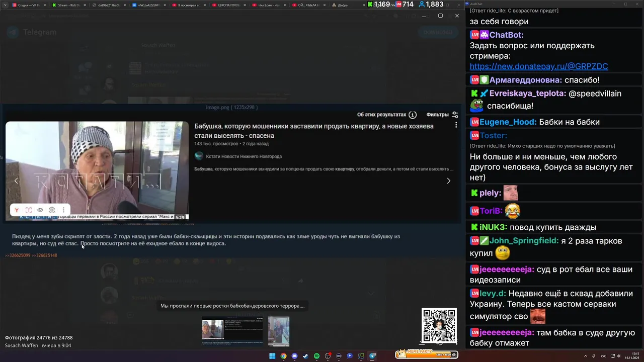The height and width of the screenshot is (362, 644).
Task: Open the donatepay.ru/@GRPZDC link in chat
Action: [x=539, y=66]
